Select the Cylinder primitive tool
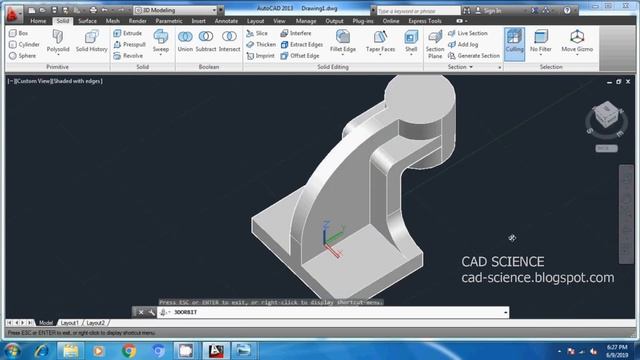This screenshot has width=640, height=360. pos(24,44)
